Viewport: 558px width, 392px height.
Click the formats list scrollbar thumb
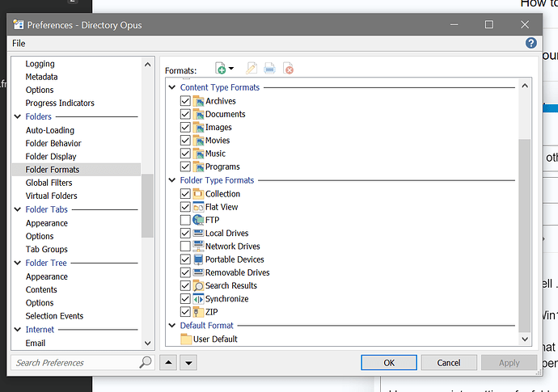[x=525, y=235]
